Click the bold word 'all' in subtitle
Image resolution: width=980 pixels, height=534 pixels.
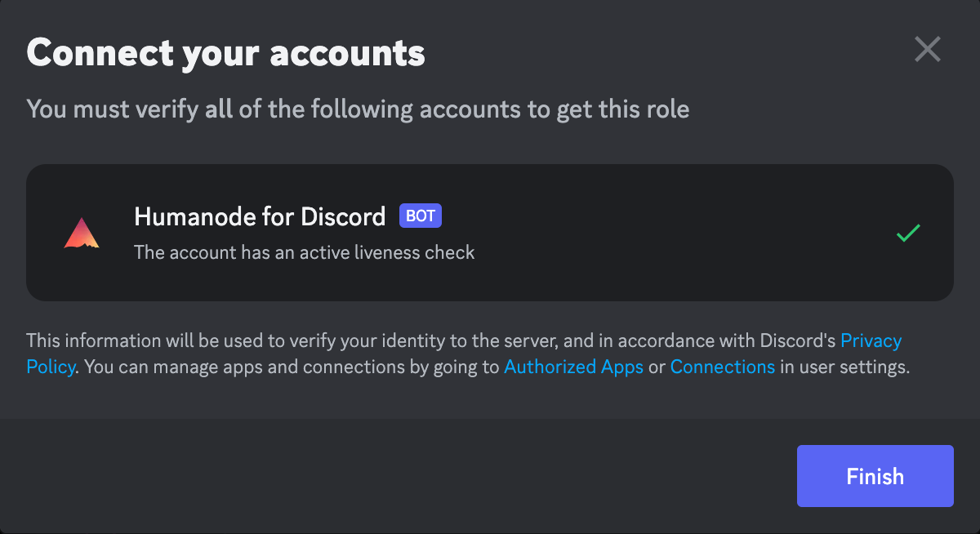click(x=219, y=109)
